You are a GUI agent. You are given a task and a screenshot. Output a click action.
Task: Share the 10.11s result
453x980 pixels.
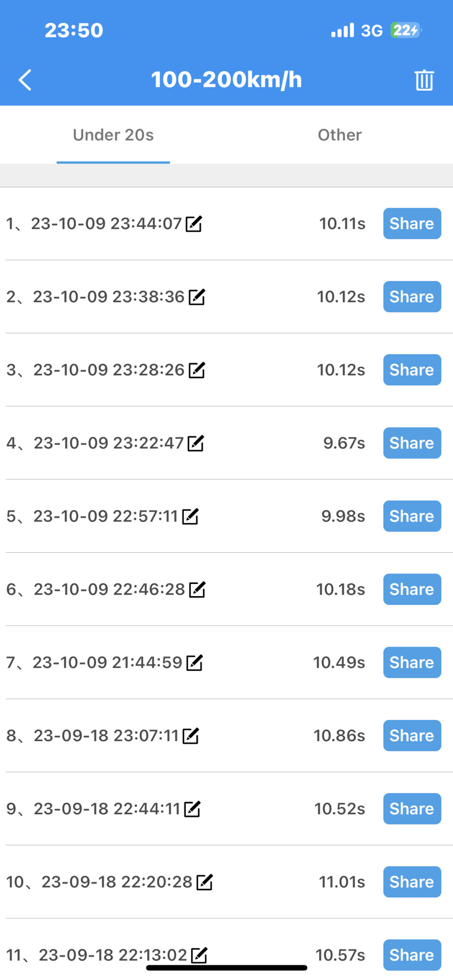pyautogui.click(x=412, y=224)
